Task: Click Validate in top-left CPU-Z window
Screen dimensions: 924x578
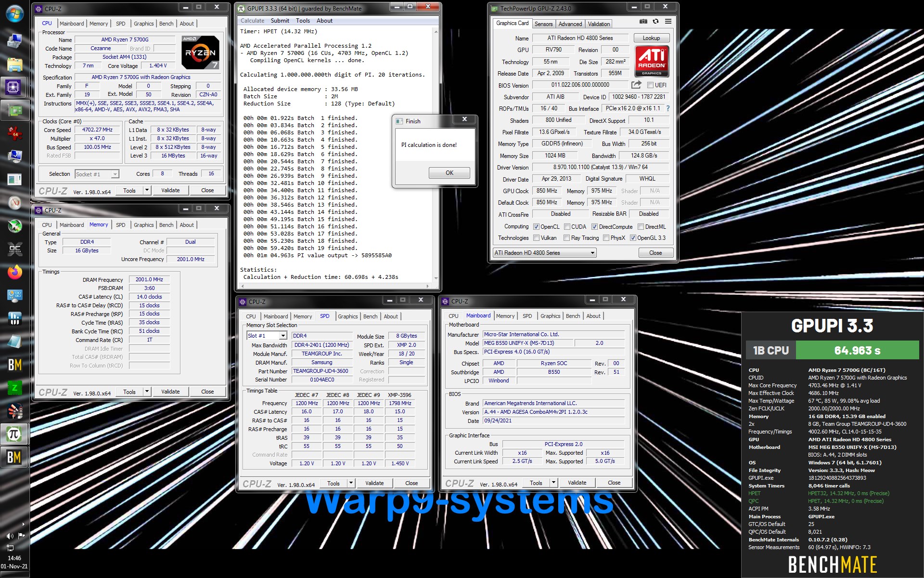Action: tap(170, 190)
